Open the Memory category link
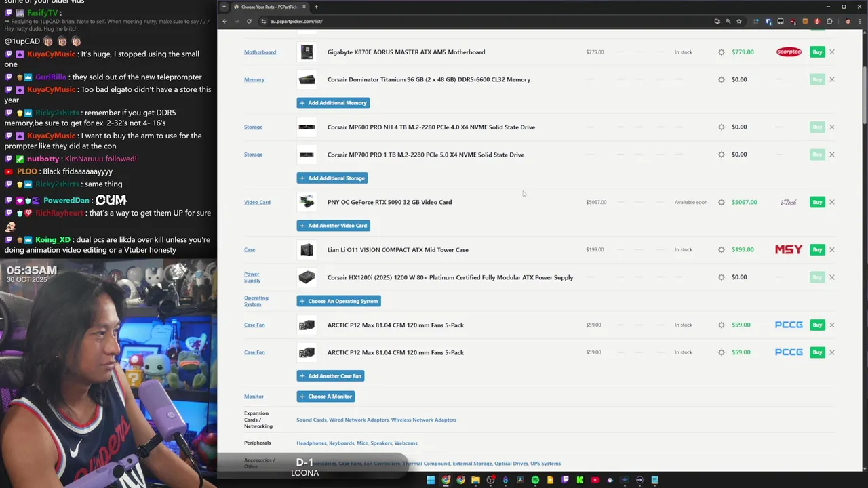Image resolution: width=868 pixels, height=488 pixels. (254, 79)
